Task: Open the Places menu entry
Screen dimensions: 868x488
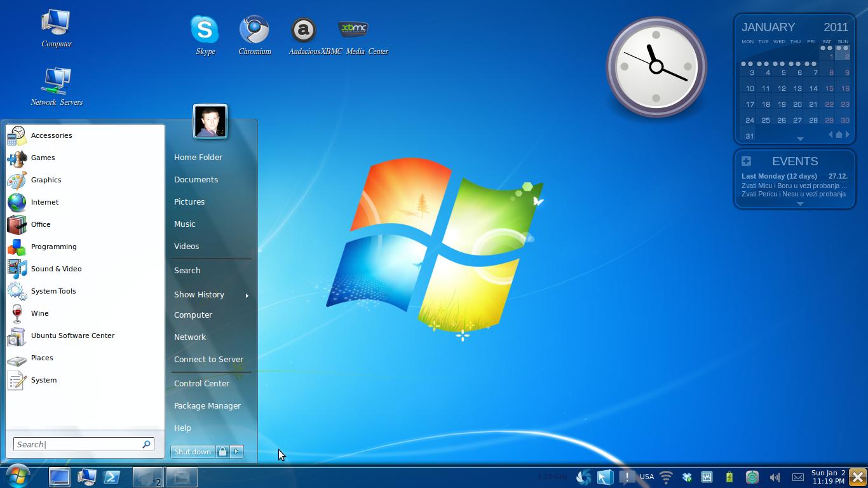Action: (85, 358)
